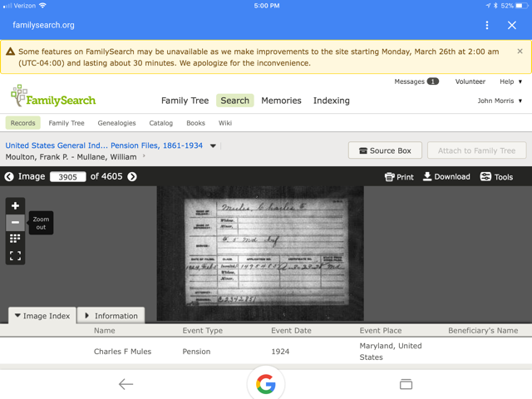Viewport: 532px width, 399px height.
Task: Open the collection title dropdown arrow
Action: [x=214, y=146]
